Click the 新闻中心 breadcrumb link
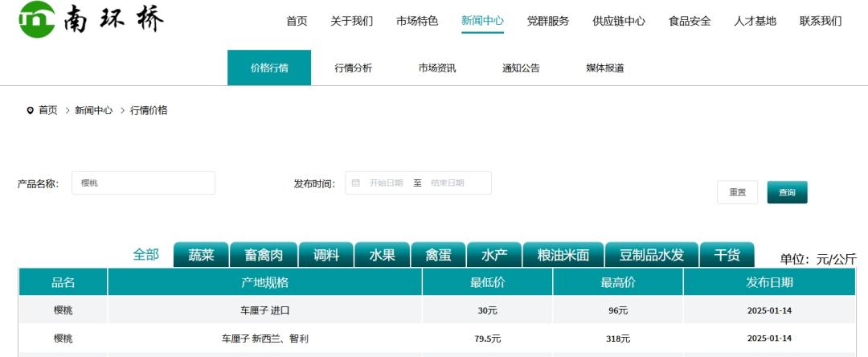868x357 pixels. coord(93,110)
